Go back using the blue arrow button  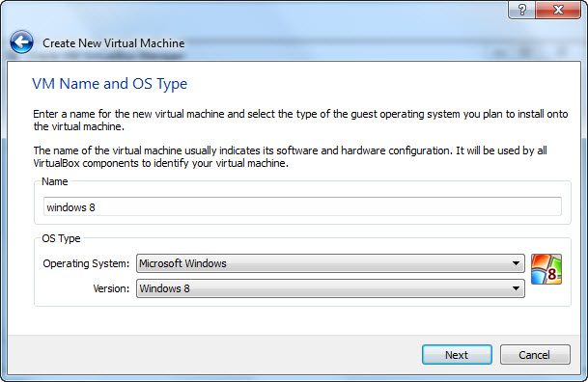22,42
